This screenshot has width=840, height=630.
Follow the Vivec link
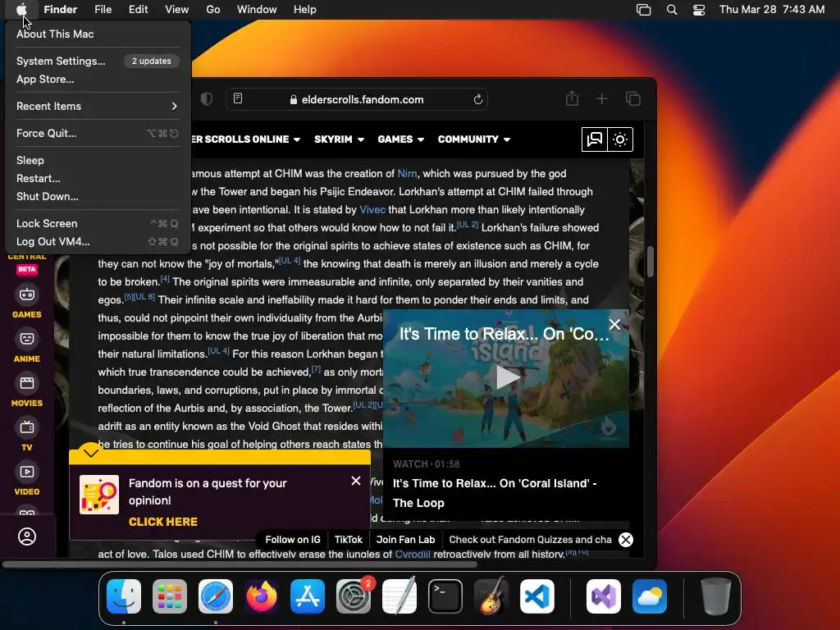point(372,209)
